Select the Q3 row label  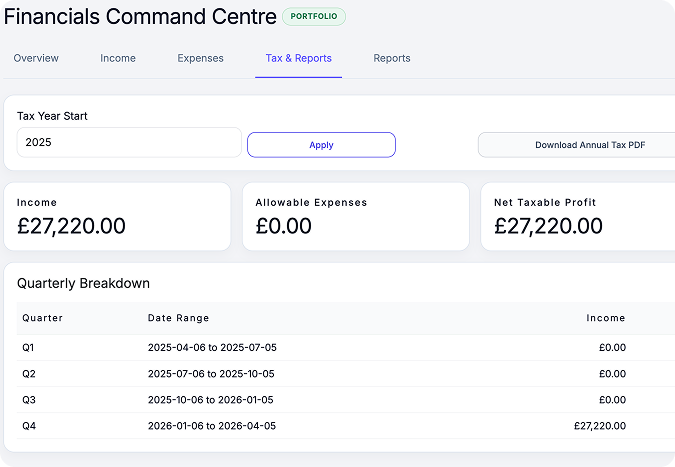pos(29,400)
